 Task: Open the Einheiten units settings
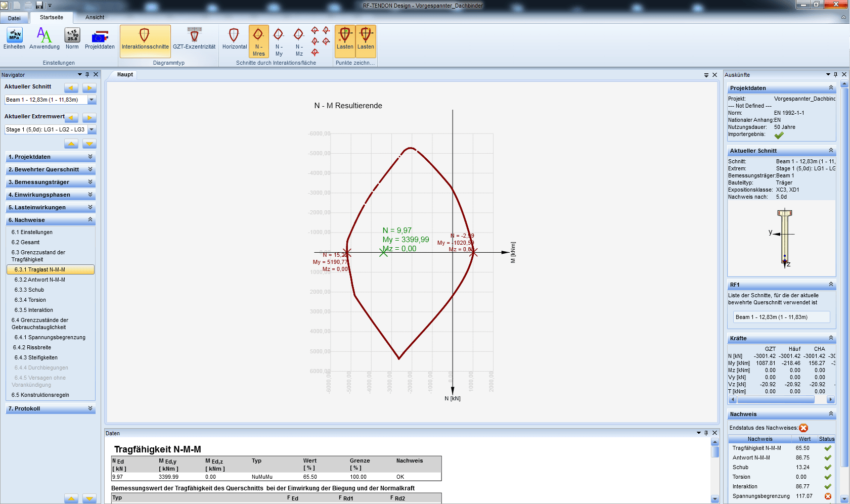(14, 38)
